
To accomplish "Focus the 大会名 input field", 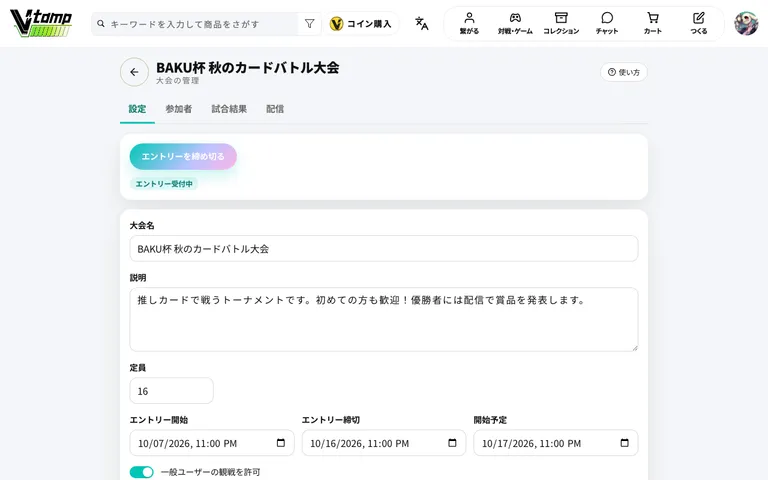I will pos(384,249).
